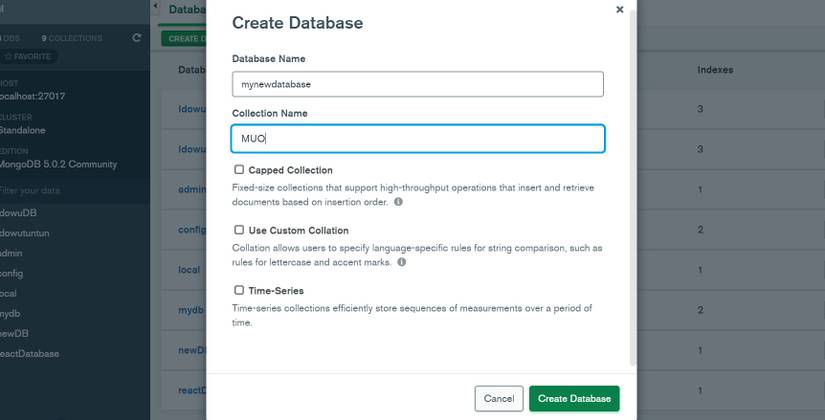Click info icon next to Custom Collation description
Image resolution: width=825 pixels, height=420 pixels.
402,262
